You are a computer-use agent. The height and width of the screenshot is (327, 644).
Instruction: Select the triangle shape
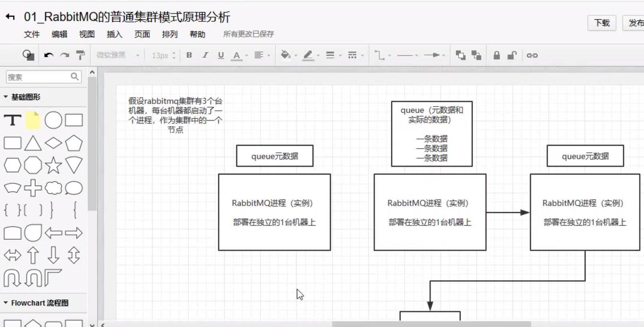pyautogui.click(x=33, y=143)
